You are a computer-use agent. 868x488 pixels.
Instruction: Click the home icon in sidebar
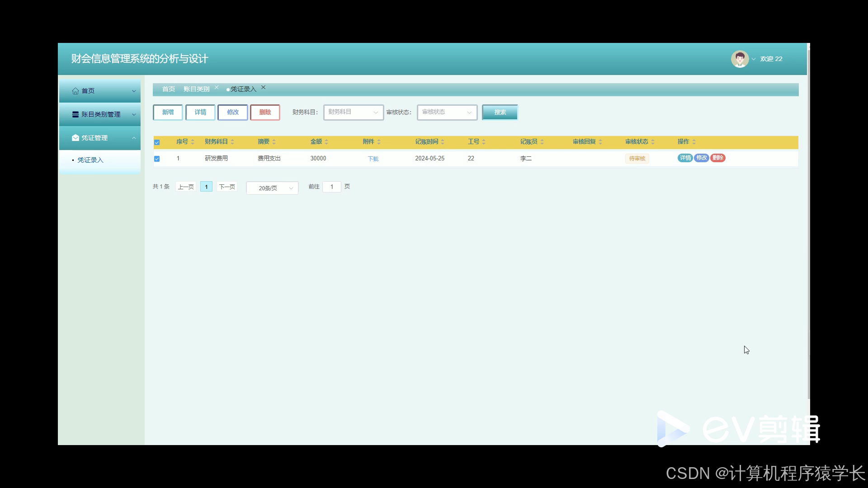coord(75,91)
